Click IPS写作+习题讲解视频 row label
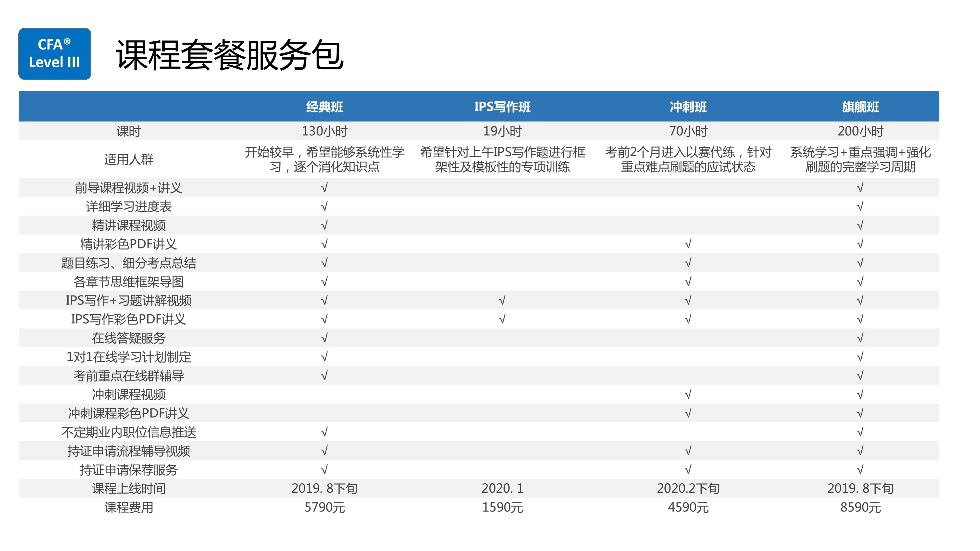 [129, 300]
